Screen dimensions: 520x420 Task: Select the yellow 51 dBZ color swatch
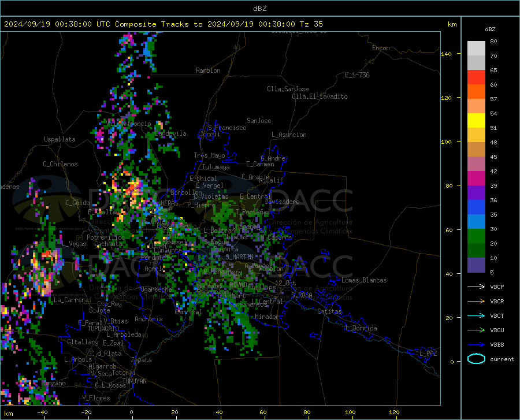(476, 121)
